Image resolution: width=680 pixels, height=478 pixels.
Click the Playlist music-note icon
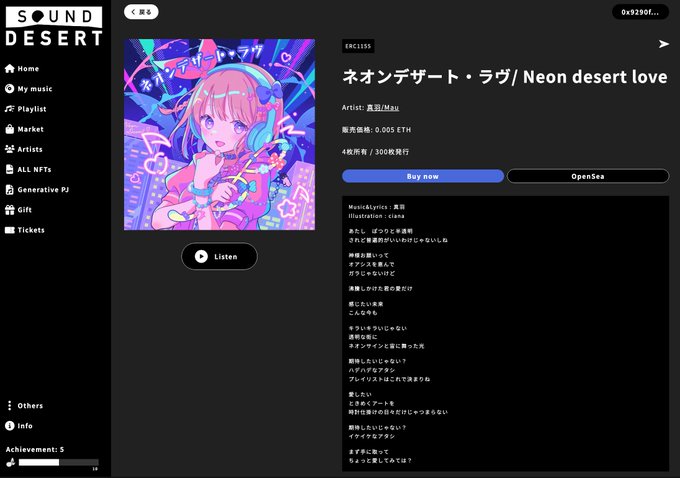click(x=10, y=109)
